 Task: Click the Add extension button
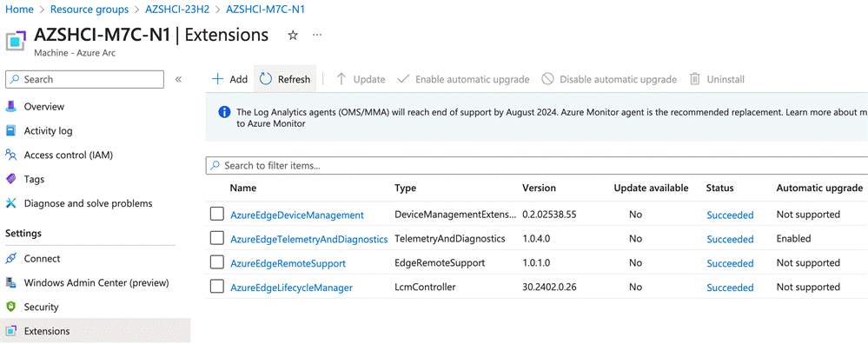point(229,79)
